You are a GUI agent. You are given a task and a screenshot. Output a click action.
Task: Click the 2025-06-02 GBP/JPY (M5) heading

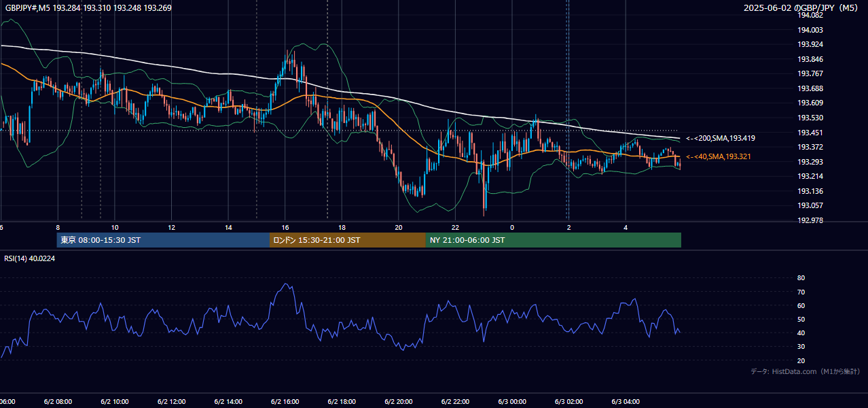click(801, 8)
